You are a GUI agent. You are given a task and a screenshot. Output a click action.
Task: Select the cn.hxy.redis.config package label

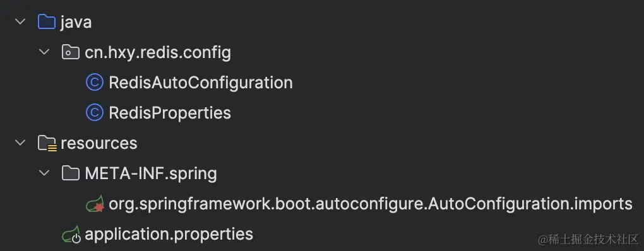click(x=158, y=52)
